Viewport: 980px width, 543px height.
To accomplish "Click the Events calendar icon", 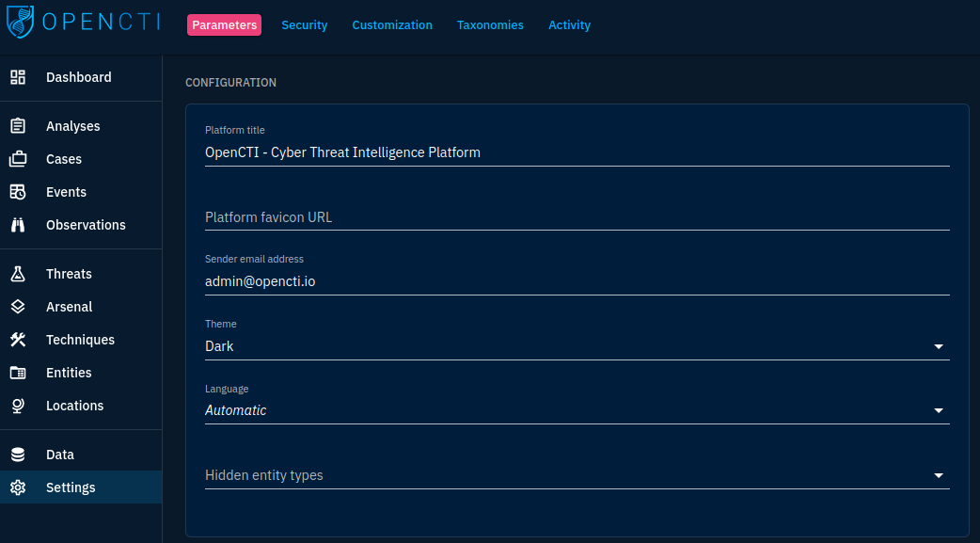I will 17,191.
